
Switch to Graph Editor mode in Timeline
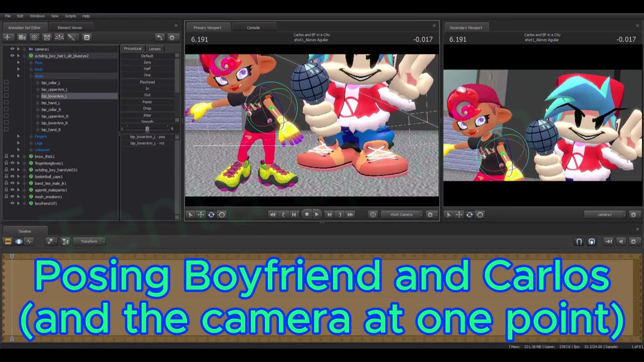[x=29, y=241]
